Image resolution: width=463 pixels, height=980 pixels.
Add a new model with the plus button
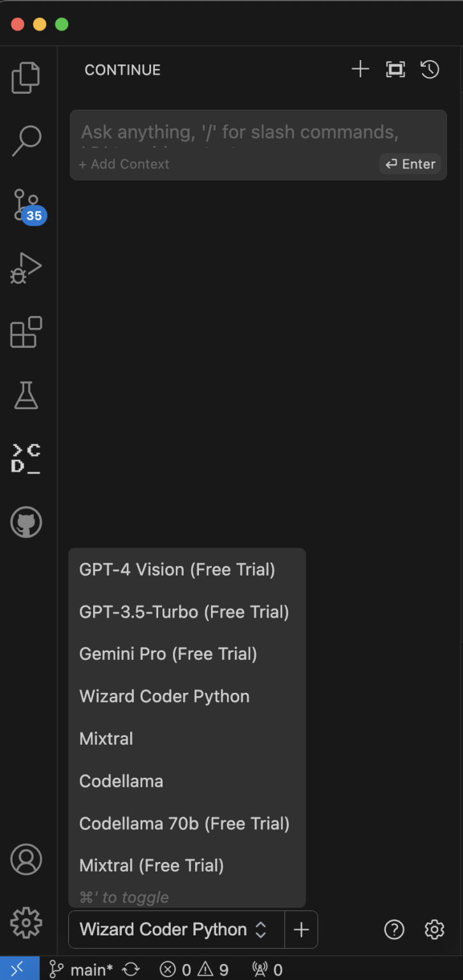[x=300, y=930]
